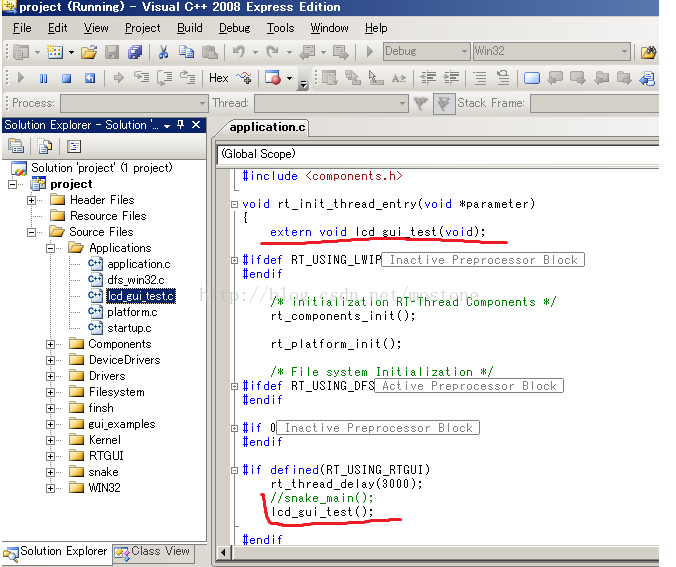Expand the Header Files folder

(31, 200)
